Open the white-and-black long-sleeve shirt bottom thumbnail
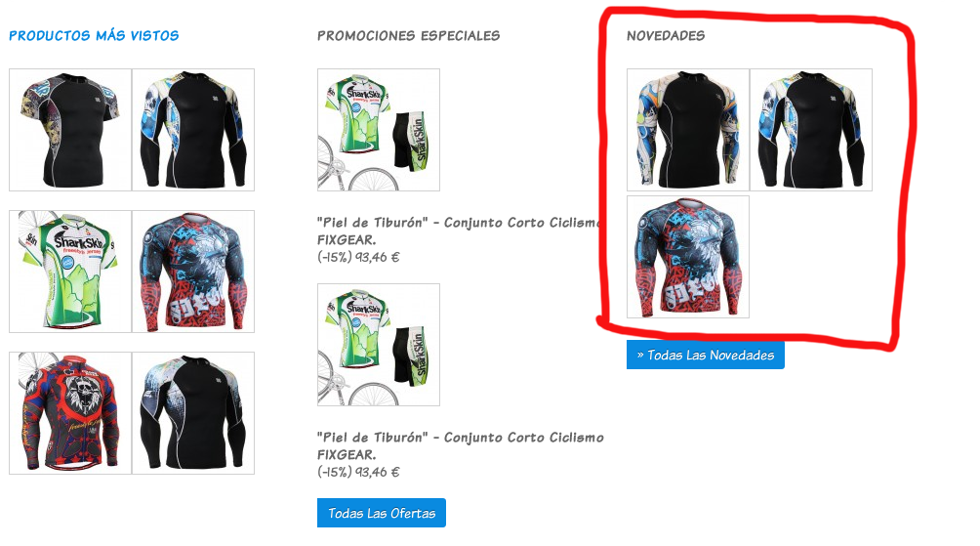980x546 pixels. click(193, 413)
